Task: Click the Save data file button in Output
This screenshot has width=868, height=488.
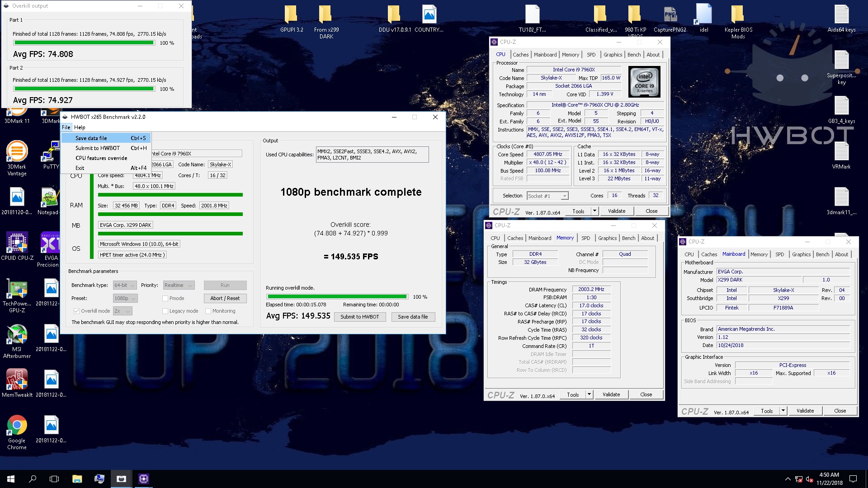Action: point(413,317)
